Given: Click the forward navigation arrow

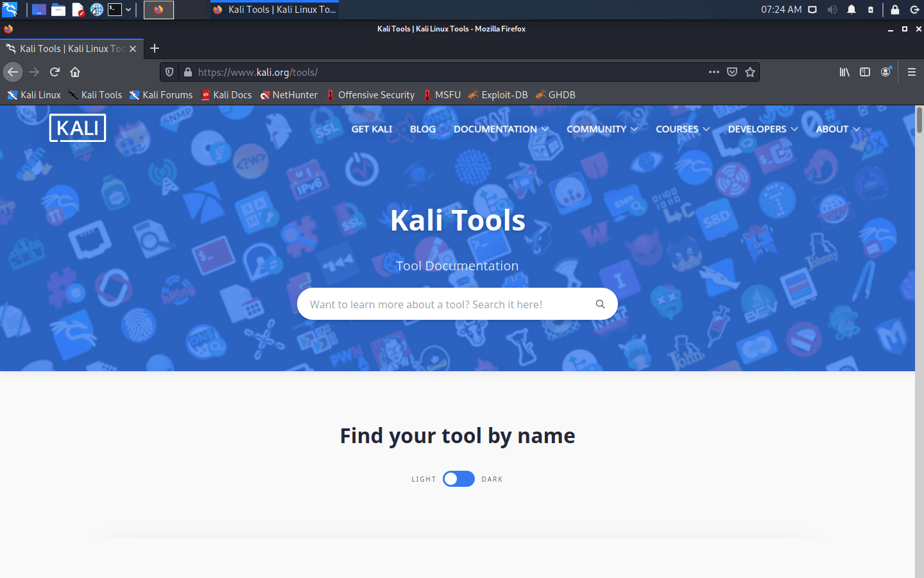Looking at the screenshot, I should (34, 72).
